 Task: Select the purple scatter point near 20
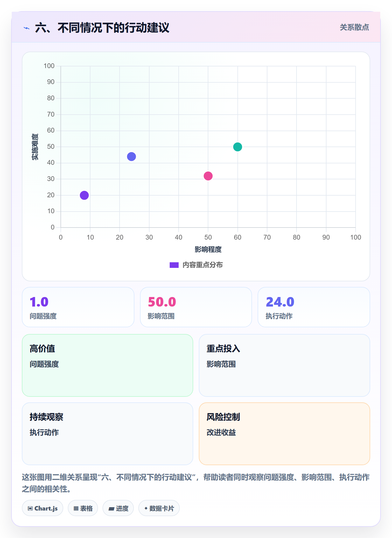coord(84,195)
